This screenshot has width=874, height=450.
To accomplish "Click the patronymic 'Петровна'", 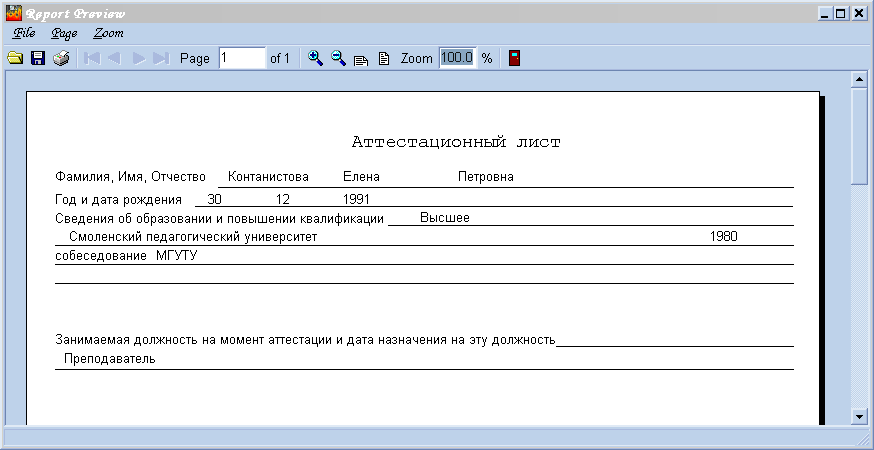I will coord(485,177).
